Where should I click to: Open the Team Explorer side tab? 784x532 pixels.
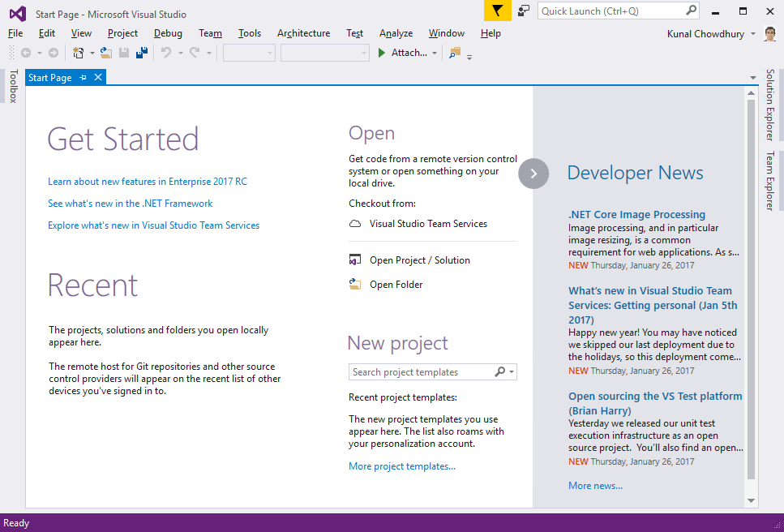[770, 181]
